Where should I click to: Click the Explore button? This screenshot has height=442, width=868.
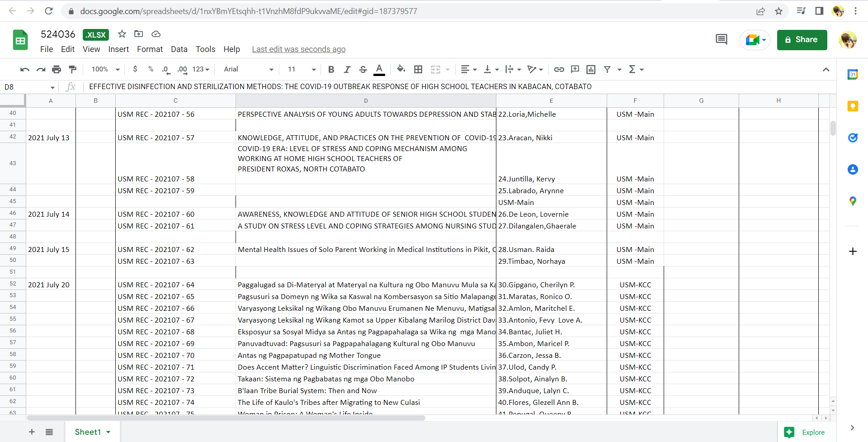pyautogui.click(x=807, y=432)
